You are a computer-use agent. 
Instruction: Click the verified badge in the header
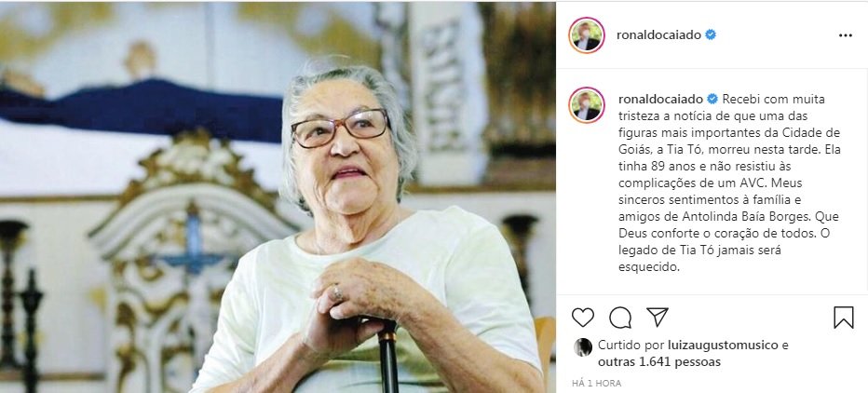(x=711, y=34)
